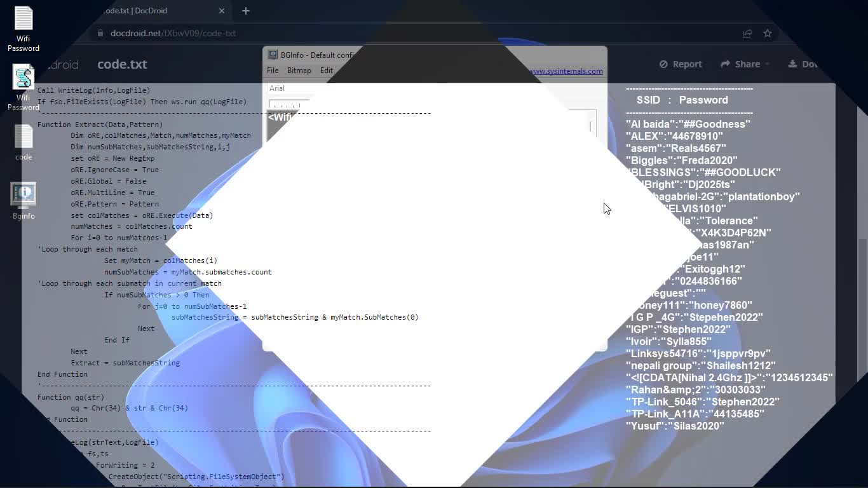Click the code.txt document title
Image resolution: width=868 pixels, height=488 pixels.
pos(122,64)
